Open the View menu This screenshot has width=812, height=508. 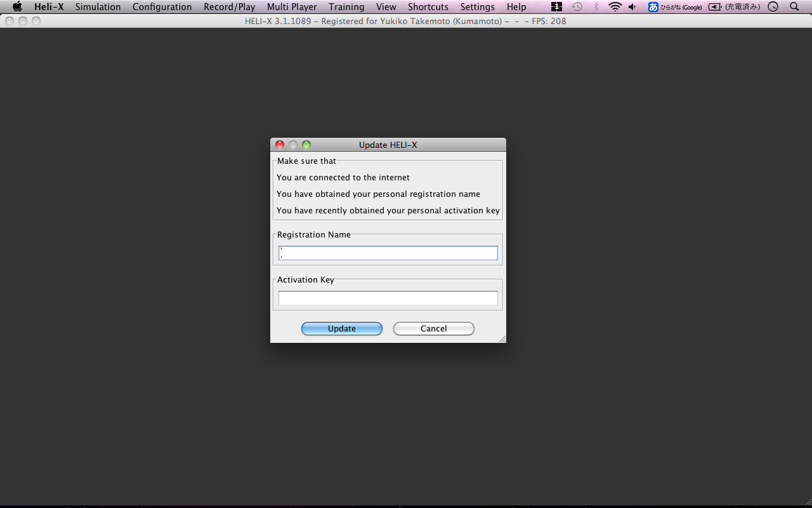(386, 7)
